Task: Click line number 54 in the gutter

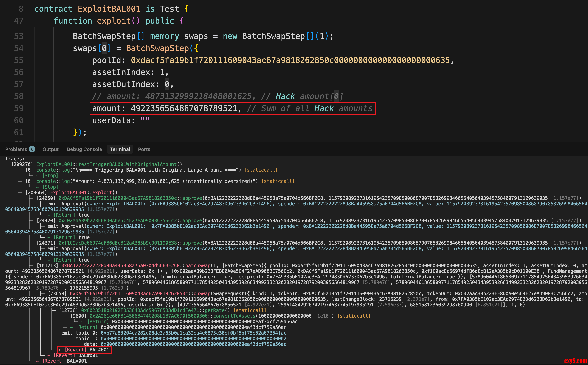Action: click(19, 48)
